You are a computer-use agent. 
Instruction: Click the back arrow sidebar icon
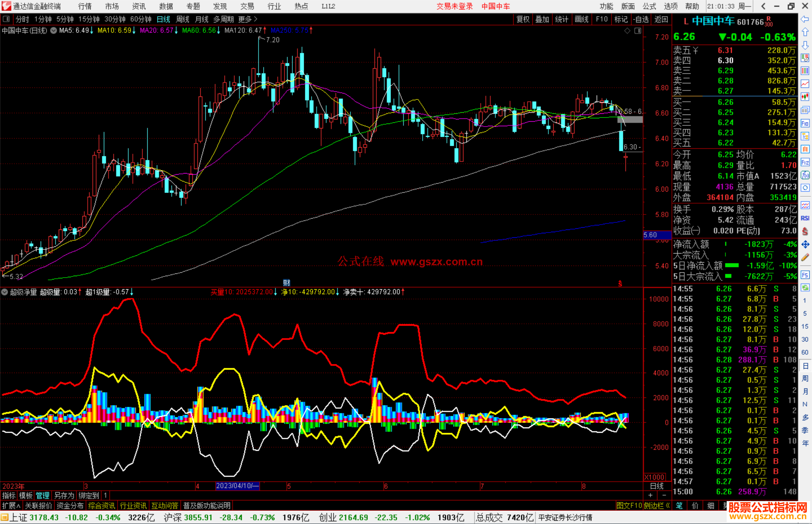(805, 19)
